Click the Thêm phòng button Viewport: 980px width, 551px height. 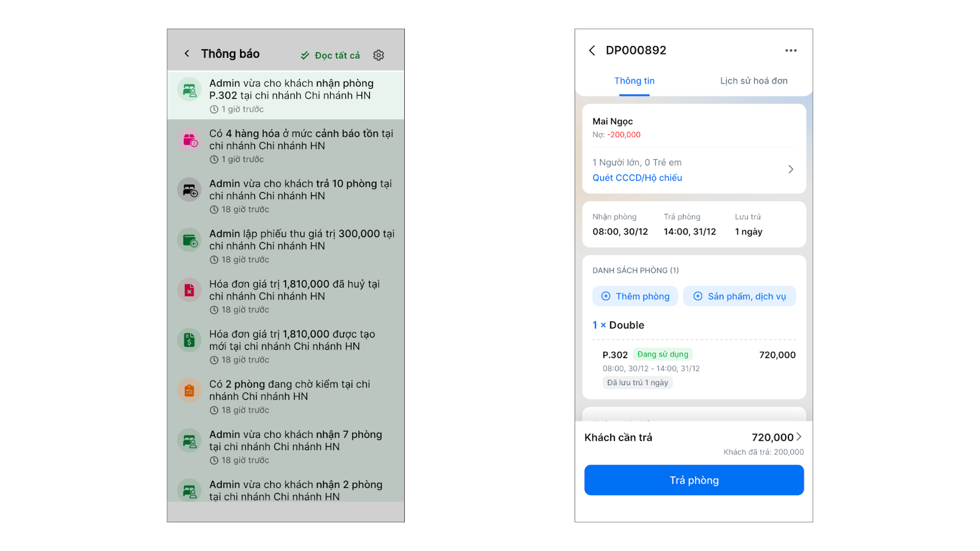(x=635, y=296)
